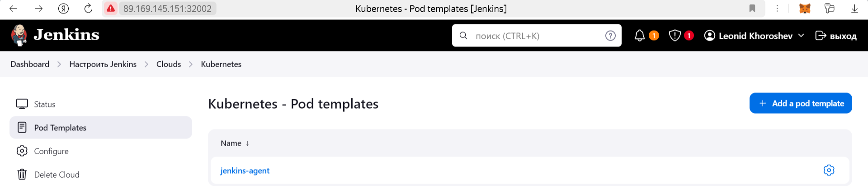Click the browser reload icon
This screenshot has width=868, height=189.
pos(88,9)
